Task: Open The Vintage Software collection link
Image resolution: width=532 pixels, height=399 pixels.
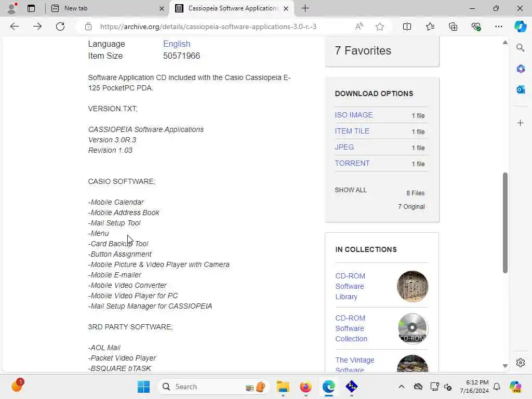Action: pos(354,365)
